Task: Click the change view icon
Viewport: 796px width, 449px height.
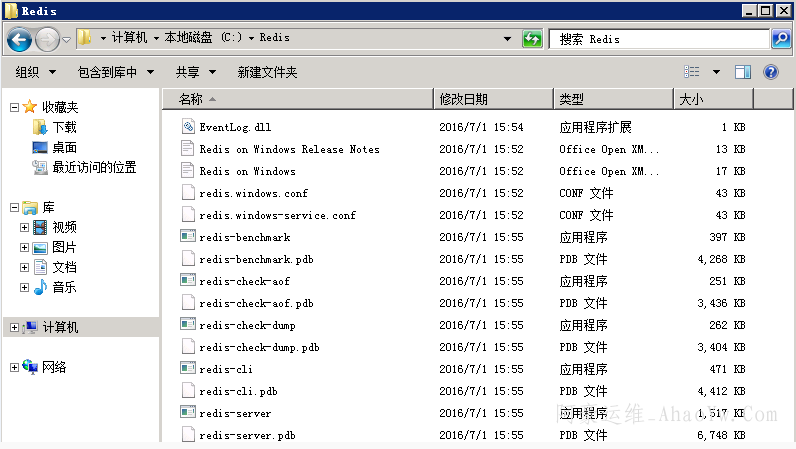Action: point(692,72)
